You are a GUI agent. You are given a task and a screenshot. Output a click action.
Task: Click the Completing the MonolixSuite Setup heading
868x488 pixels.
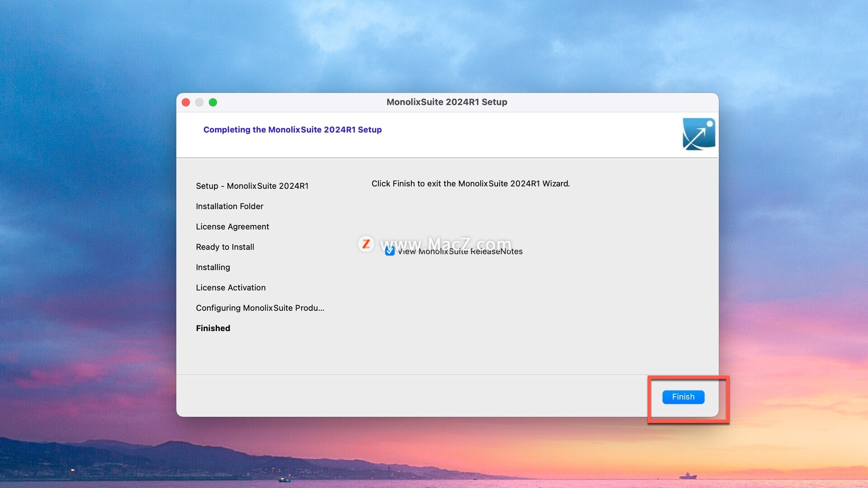(292, 130)
